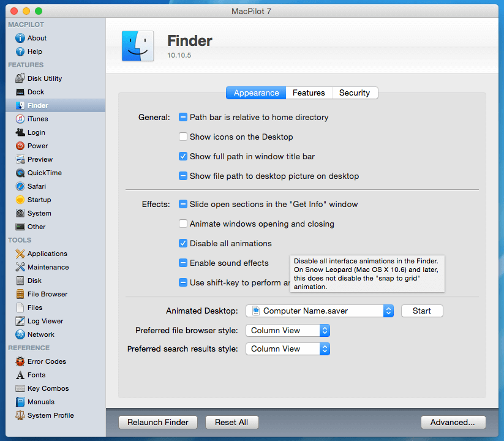504x441 pixels.
Task: Click the Start button for Animated Desktop
Action: (422, 311)
